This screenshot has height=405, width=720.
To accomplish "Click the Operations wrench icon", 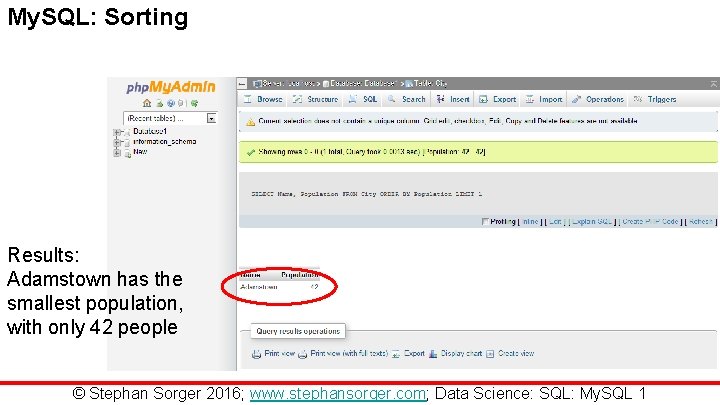I will point(576,99).
